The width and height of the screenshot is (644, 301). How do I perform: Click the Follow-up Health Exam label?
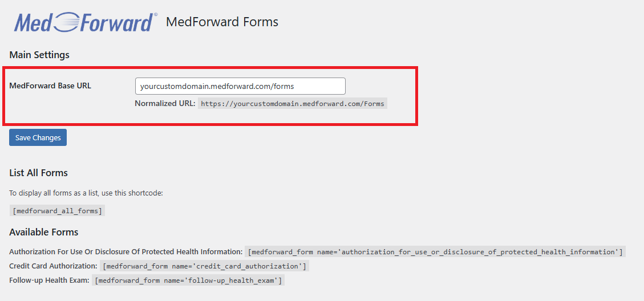click(49, 280)
